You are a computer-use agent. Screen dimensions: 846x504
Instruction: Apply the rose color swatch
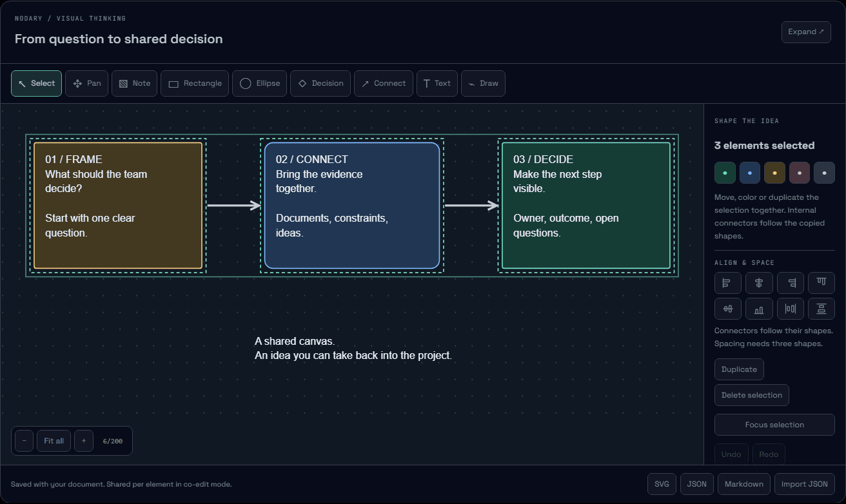(x=800, y=173)
